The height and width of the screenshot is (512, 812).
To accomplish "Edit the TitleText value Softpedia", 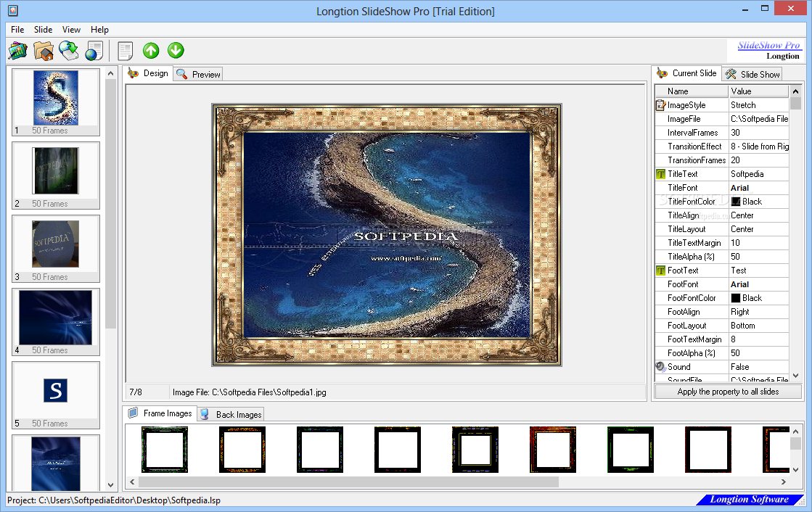I will 758,174.
